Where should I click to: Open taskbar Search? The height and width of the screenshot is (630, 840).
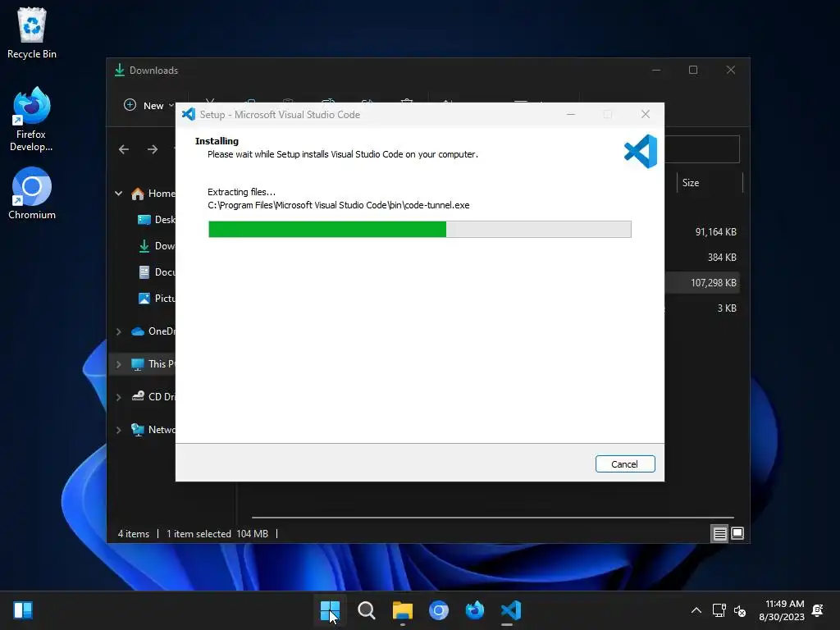(x=367, y=610)
